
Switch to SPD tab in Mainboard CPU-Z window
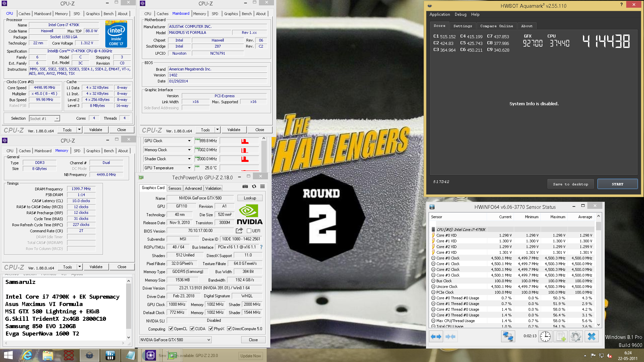click(215, 14)
